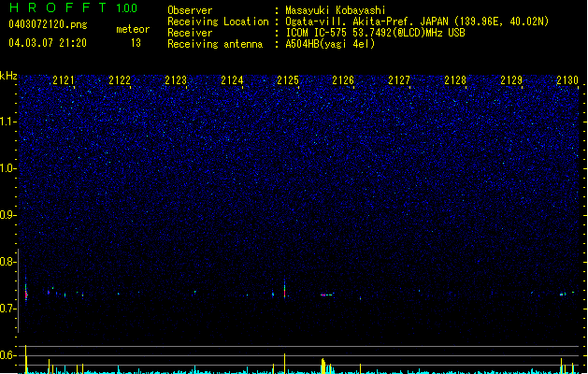Click the long horizontal echo after 2125
The height and width of the screenshot is (374, 588).
[x=327, y=295]
